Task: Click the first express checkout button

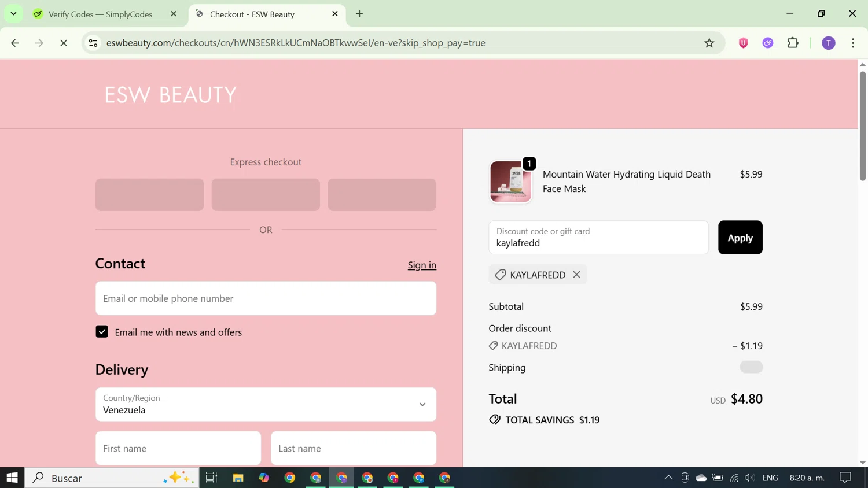Action: click(x=149, y=195)
